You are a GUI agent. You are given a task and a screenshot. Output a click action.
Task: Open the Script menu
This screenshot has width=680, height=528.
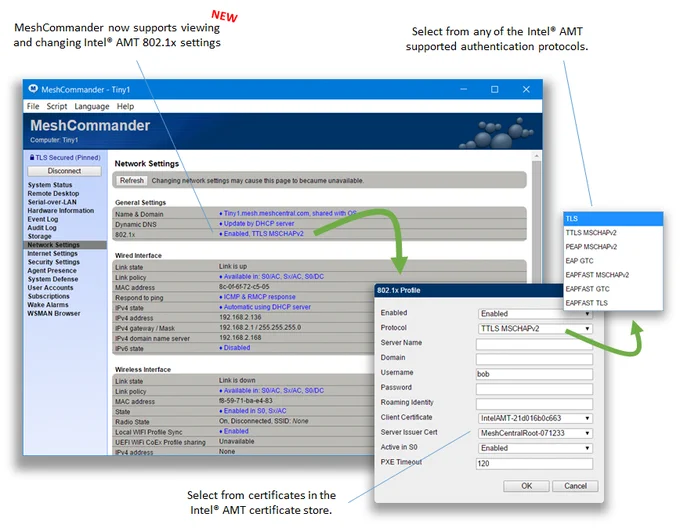coord(57,106)
